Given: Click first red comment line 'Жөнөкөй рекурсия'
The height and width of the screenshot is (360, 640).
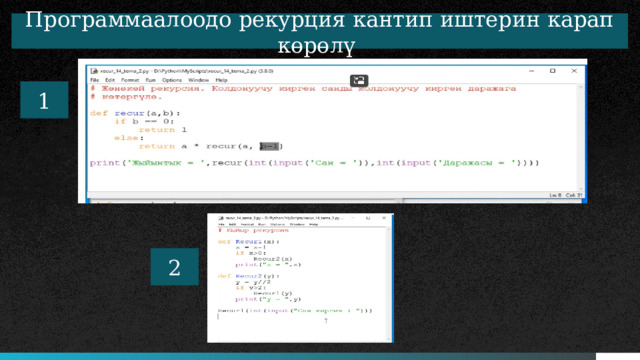Looking at the screenshot, I should (x=303, y=89).
